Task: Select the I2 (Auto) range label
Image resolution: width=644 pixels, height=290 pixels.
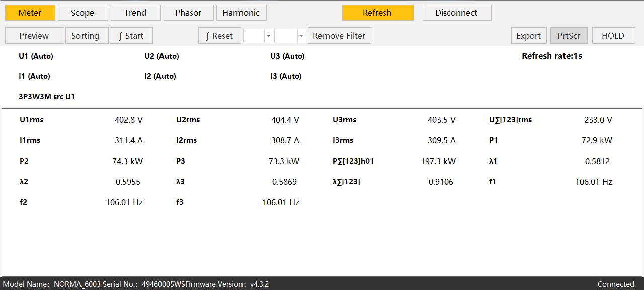Action: 160,76
